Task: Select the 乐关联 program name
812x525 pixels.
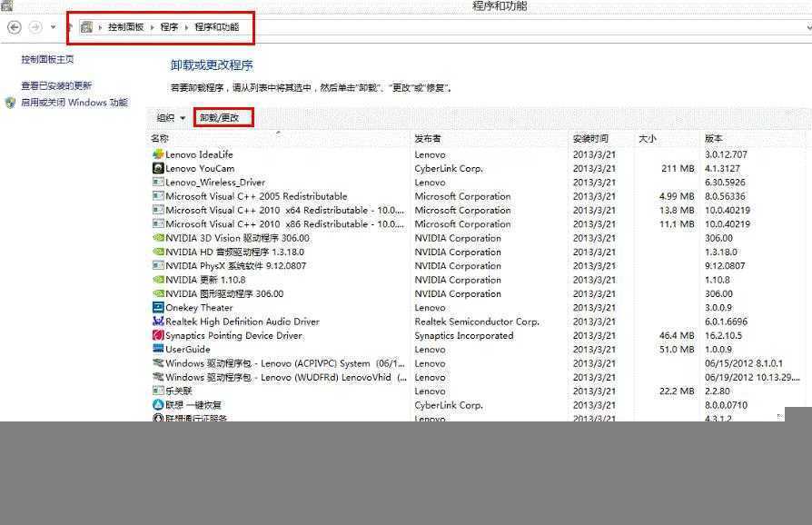Action: 179,391
